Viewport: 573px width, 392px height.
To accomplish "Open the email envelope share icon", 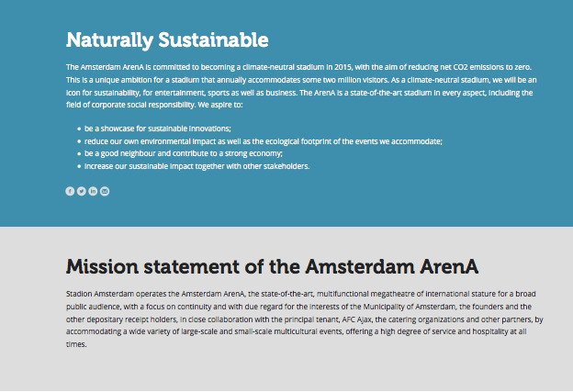I will [105, 191].
